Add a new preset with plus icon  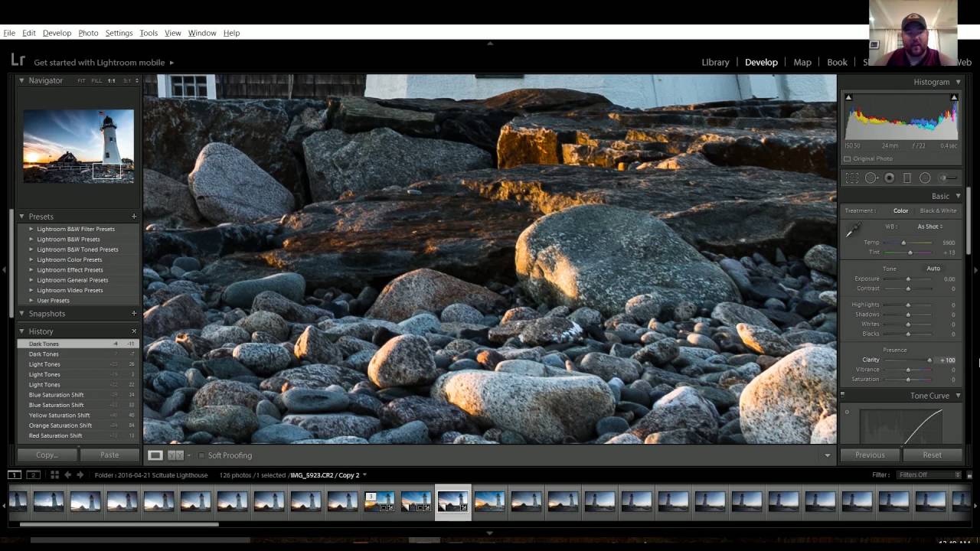pos(134,217)
